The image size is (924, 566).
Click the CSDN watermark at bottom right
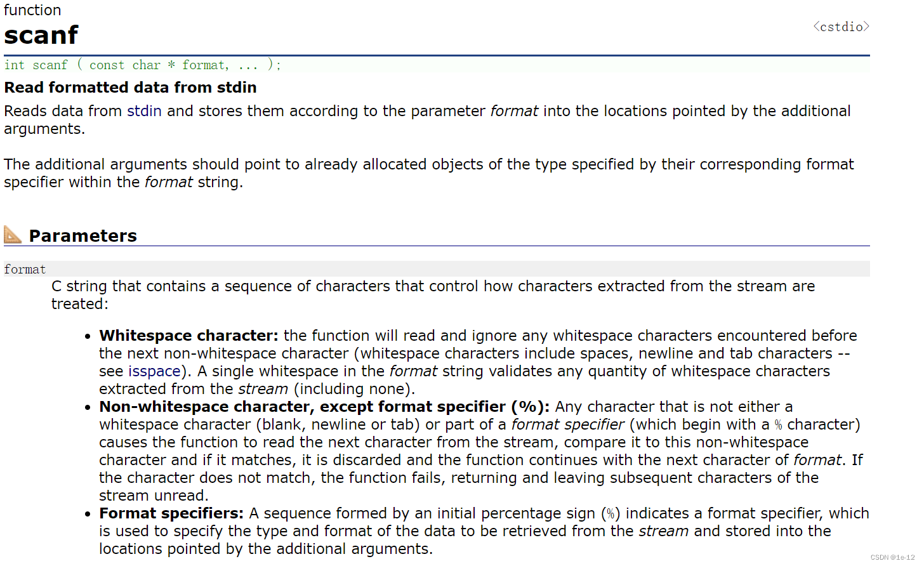point(892,557)
